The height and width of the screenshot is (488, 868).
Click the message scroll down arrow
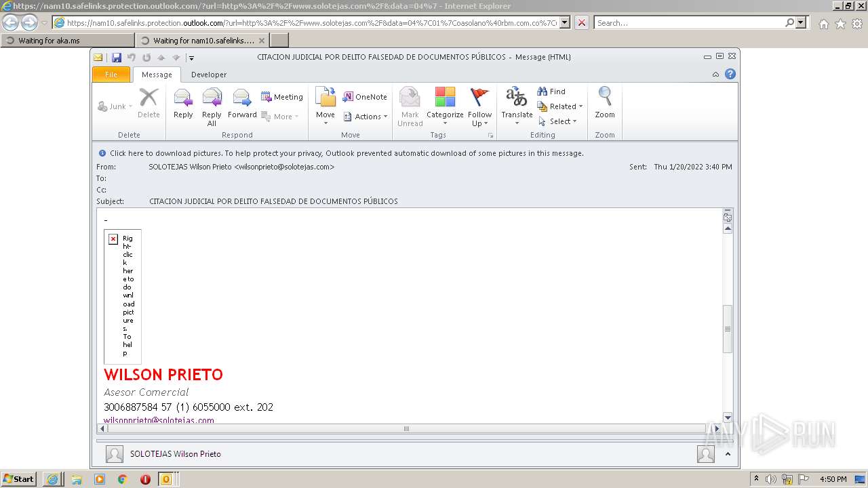coord(728,418)
